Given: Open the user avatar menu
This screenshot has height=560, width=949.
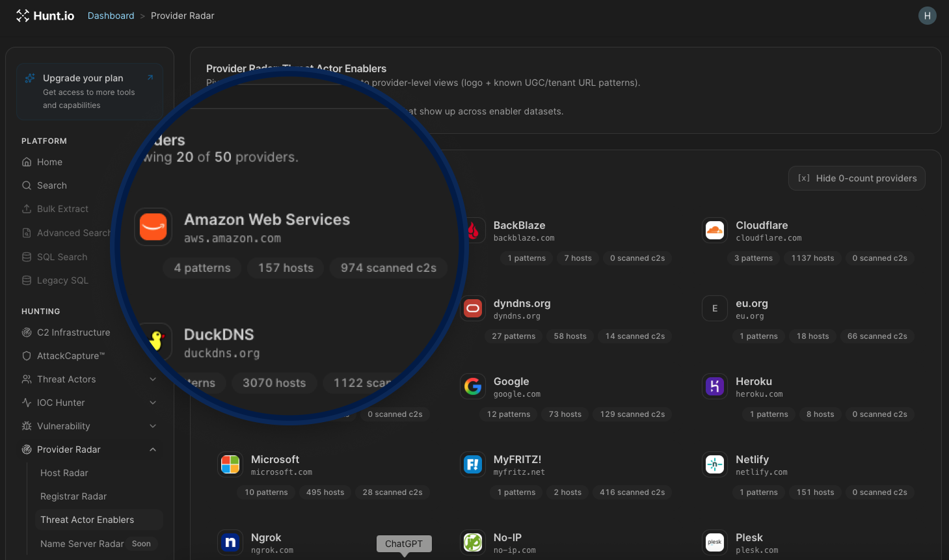Looking at the screenshot, I should point(927,16).
